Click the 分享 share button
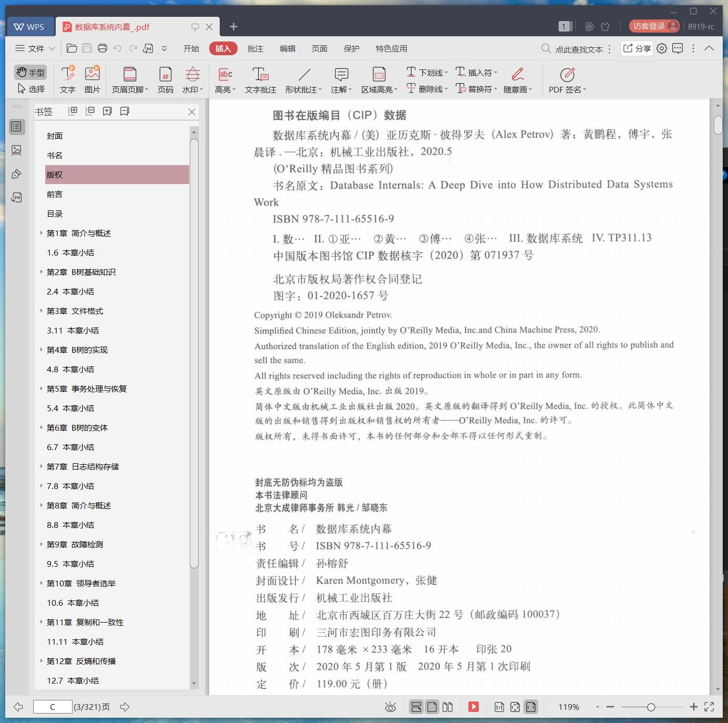Screen dimensions: 728x723 (x=637, y=48)
